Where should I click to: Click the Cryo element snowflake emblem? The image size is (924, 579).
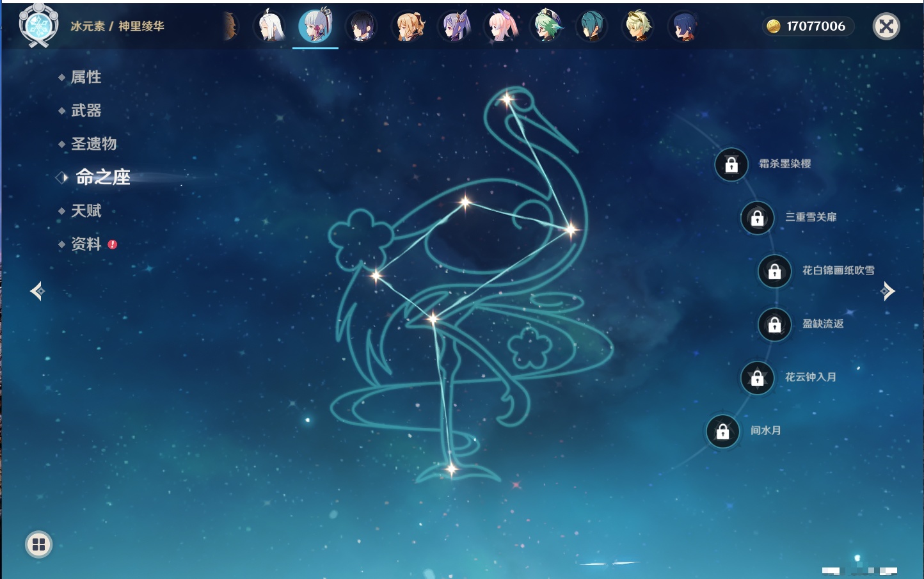(x=38, y=26)
